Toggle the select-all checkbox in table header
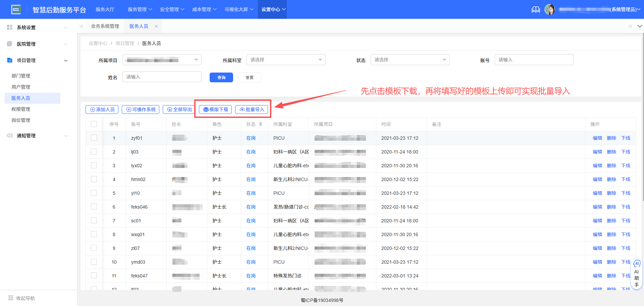 [94, 124]
